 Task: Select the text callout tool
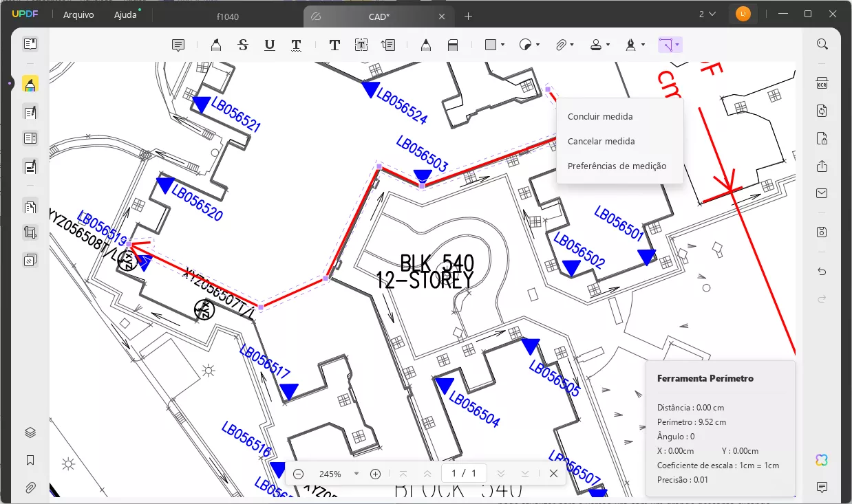388,45
